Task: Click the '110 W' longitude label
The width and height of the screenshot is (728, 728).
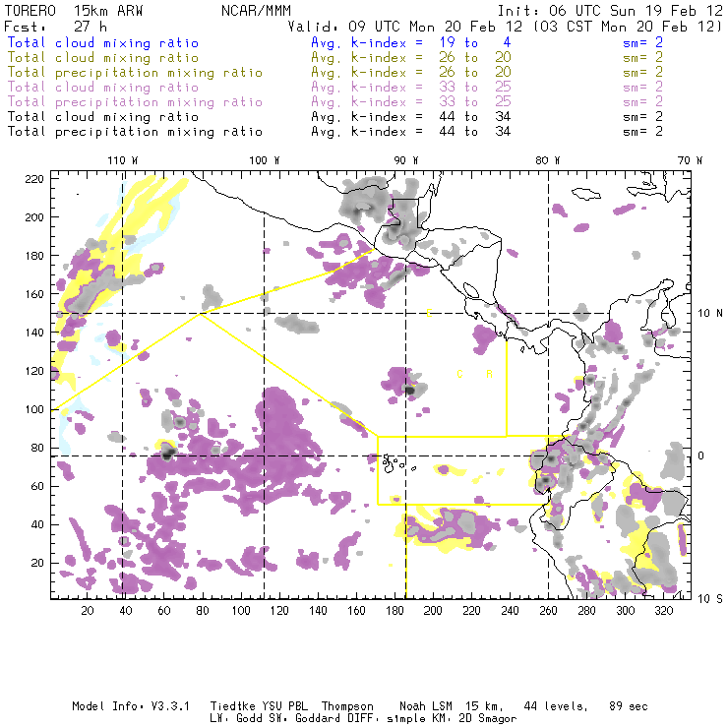Action: [123, 160]
